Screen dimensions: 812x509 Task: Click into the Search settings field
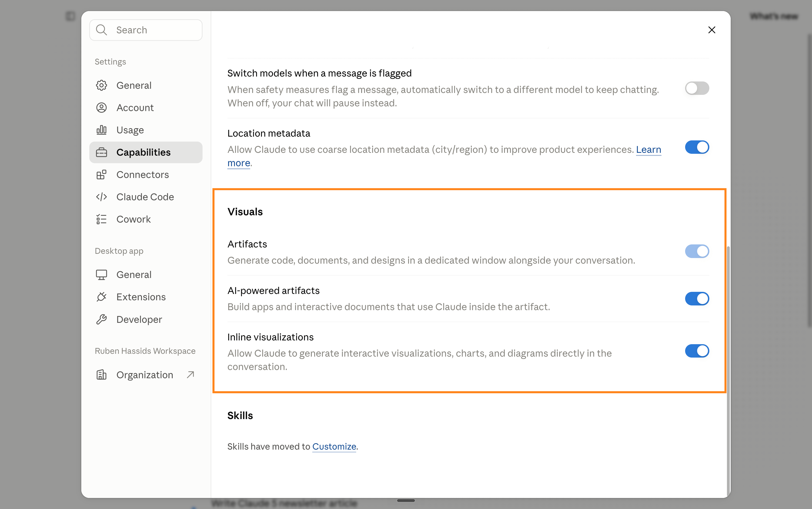(x=146, y=30)
